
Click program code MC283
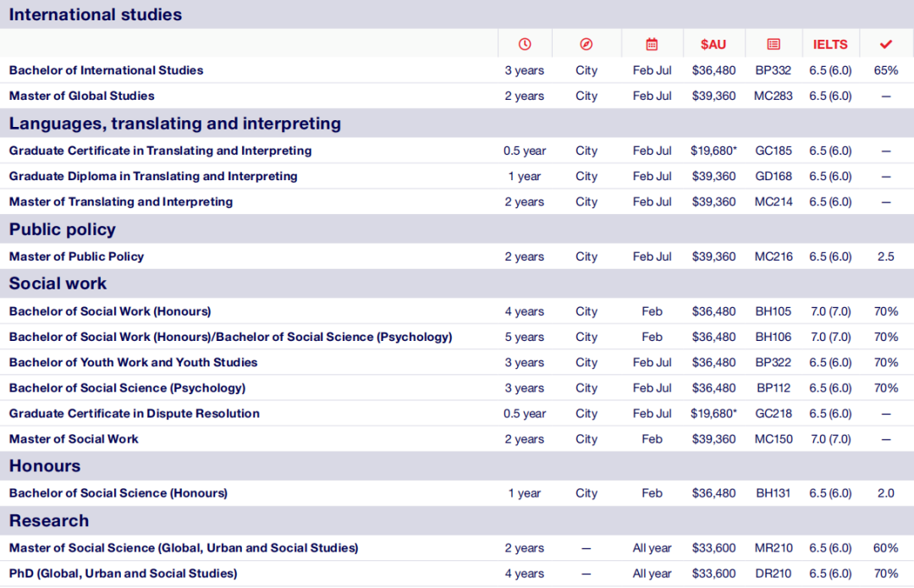tap(774, 96)
